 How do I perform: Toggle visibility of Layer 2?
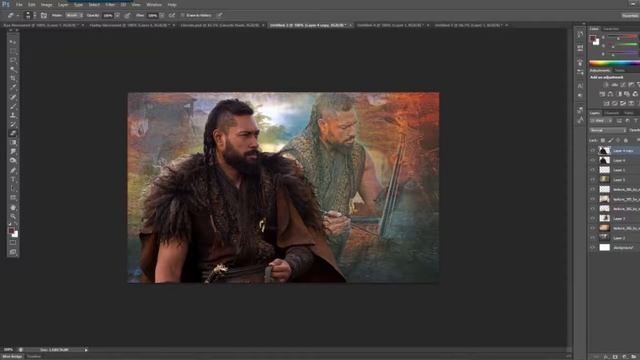coord(593,238)
